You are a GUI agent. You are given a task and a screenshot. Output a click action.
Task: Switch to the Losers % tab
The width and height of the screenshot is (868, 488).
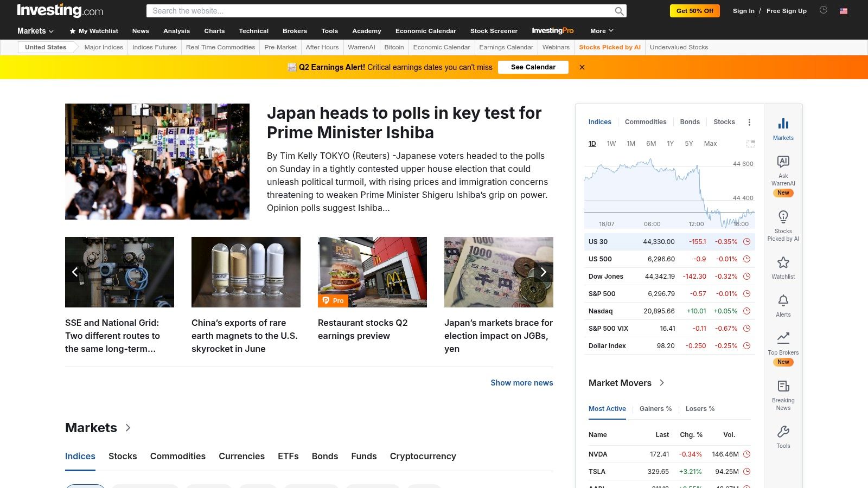(700, 409)
